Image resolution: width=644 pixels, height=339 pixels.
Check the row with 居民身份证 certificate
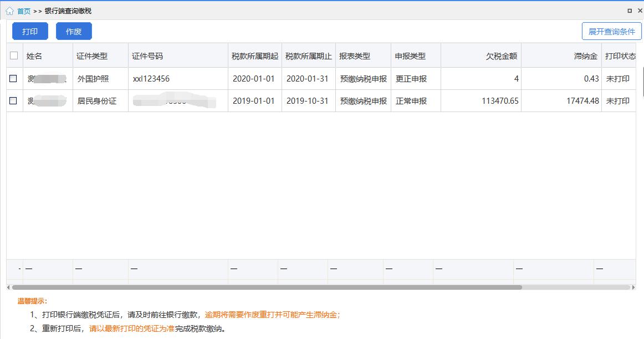click(13, 101)
